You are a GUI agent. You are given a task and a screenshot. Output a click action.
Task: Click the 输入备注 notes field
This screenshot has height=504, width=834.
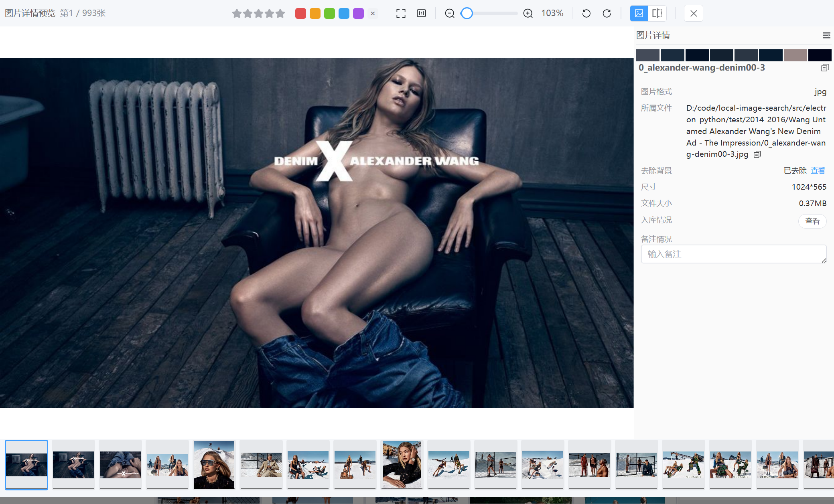tap(734, 254)
